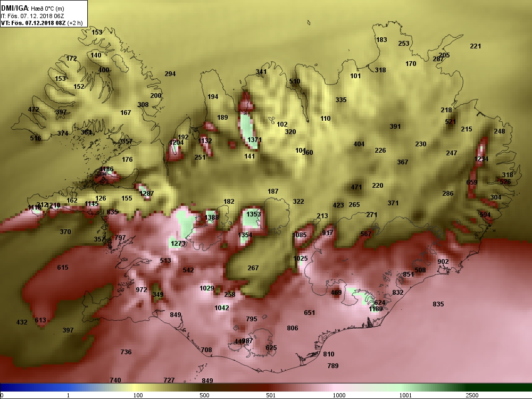Screen dimensions: 532x399
Task: Click the map value 471
Action: point(356,187)
